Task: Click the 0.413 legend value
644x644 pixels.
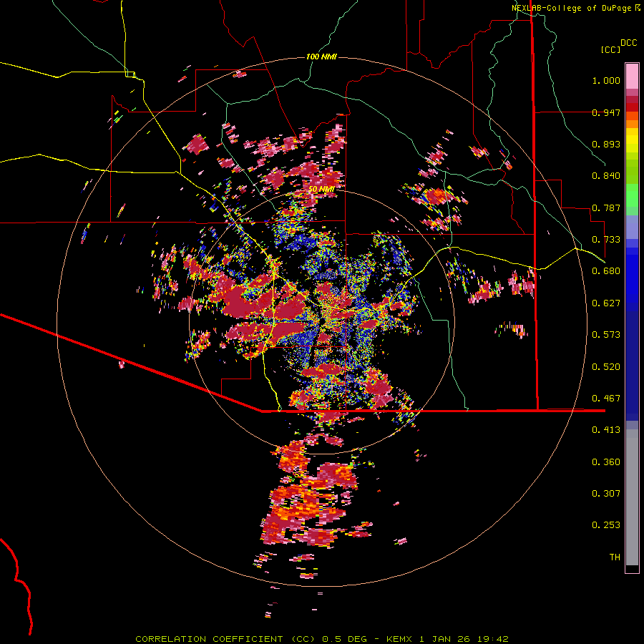Action: 606,430
